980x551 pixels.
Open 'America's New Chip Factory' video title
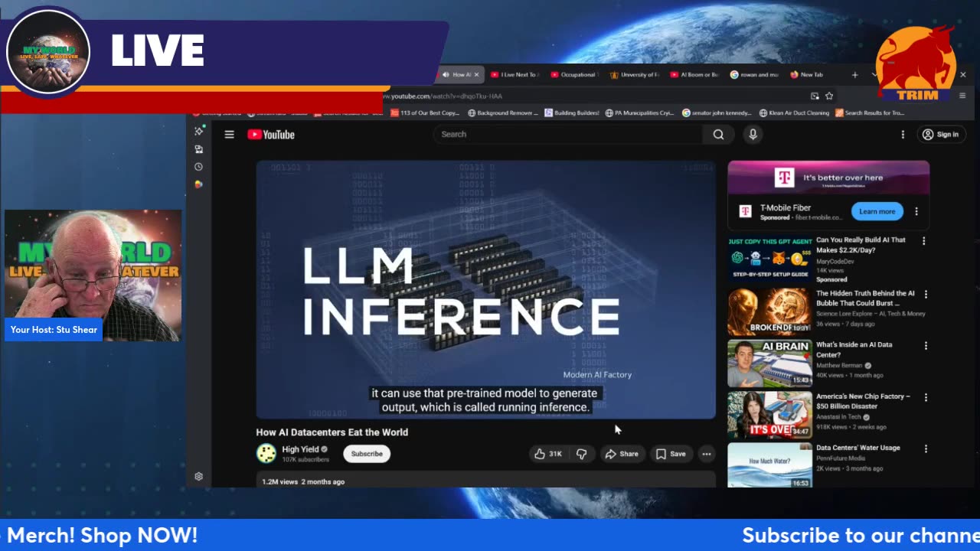tap(864, 401)
